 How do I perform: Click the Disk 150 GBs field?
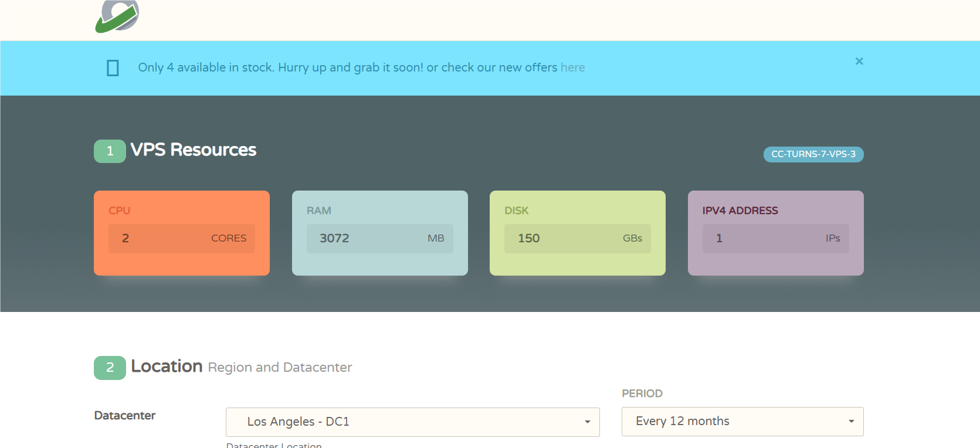click(x=578, y=239)
